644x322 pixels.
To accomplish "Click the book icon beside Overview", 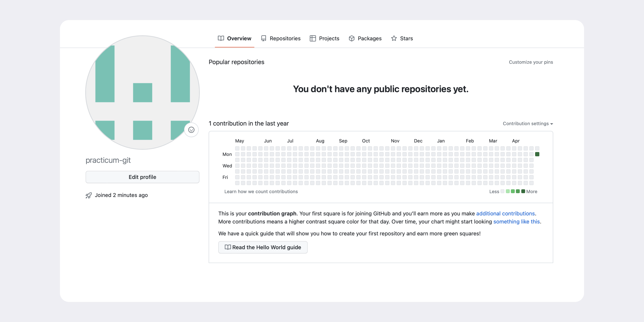I will [x=221, y=38].
